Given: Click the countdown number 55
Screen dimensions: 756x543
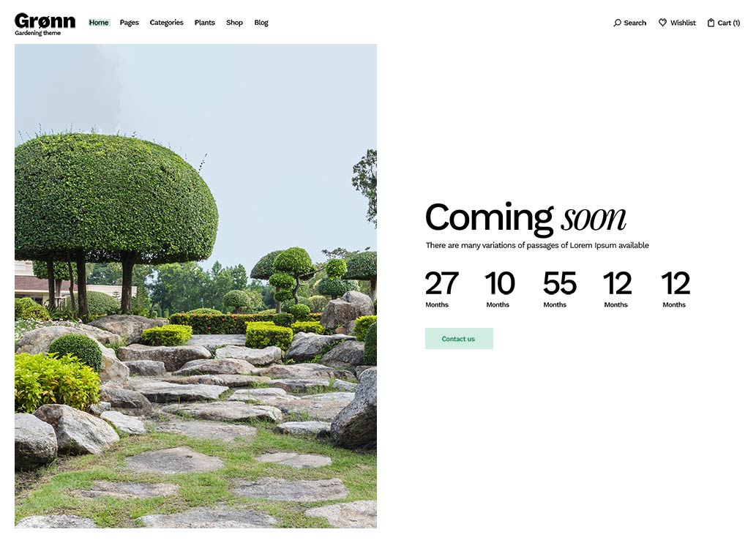Looking at the screenshot, I should (559, 283).
